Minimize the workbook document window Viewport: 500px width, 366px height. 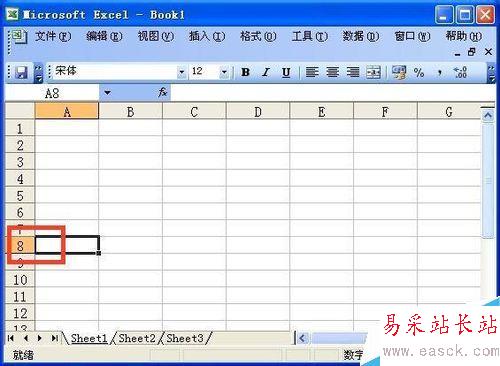pos(458,53)
